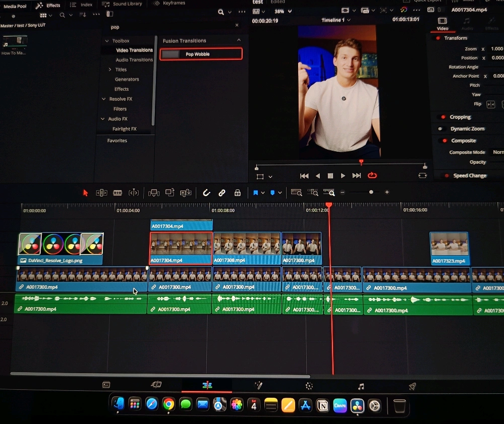The width and height of the screenshot is (504, 424).
Task: Select Audio Transitions in the Toolbox
Action: click(x=134, y=60)
